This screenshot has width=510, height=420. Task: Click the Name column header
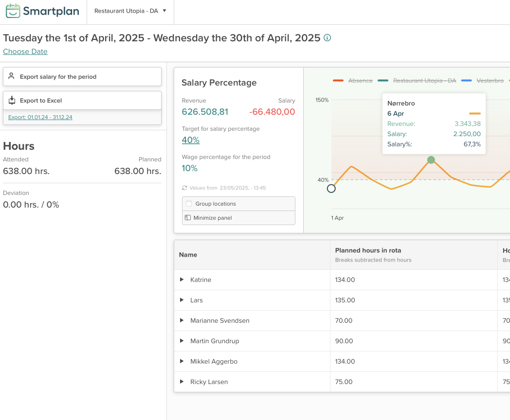[188, 255]
